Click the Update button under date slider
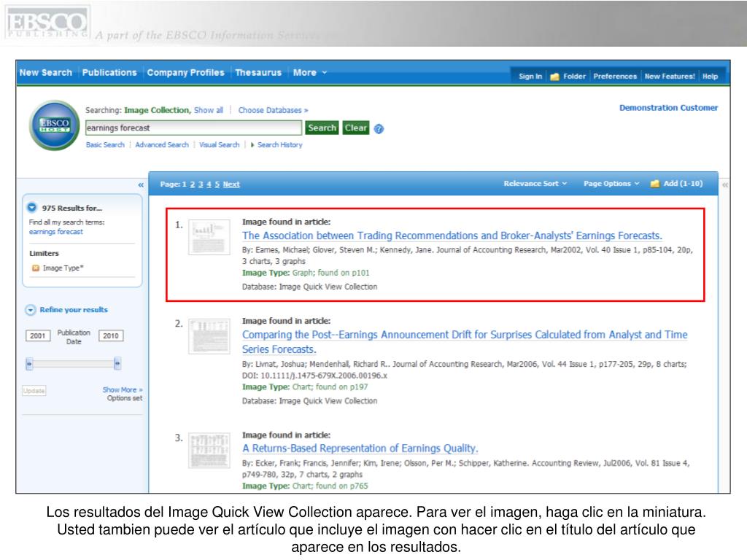747x560 pixels. [x=34, y=391]
